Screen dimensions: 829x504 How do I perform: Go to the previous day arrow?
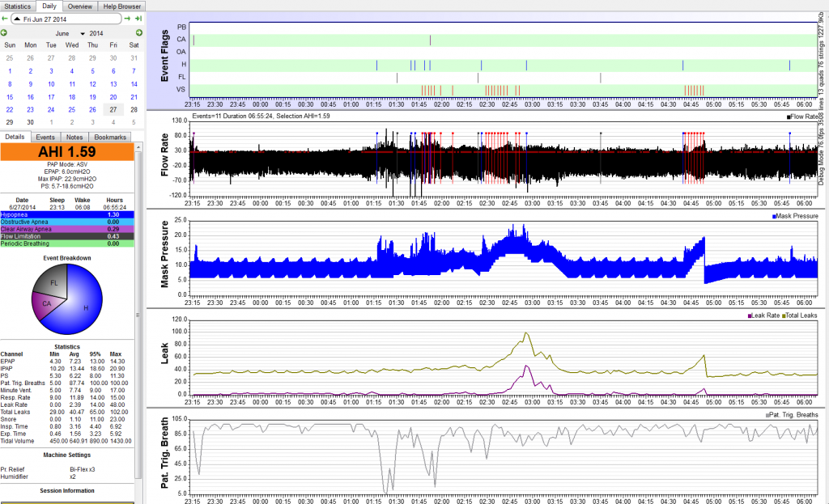click(x=4, y=18)
